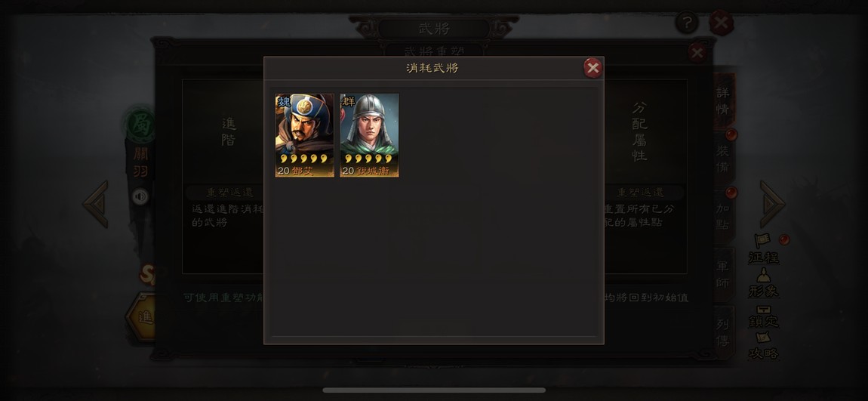The image size is (868, 401).
Task: Select the 鄧艾 general card
Action: (304, 135)
